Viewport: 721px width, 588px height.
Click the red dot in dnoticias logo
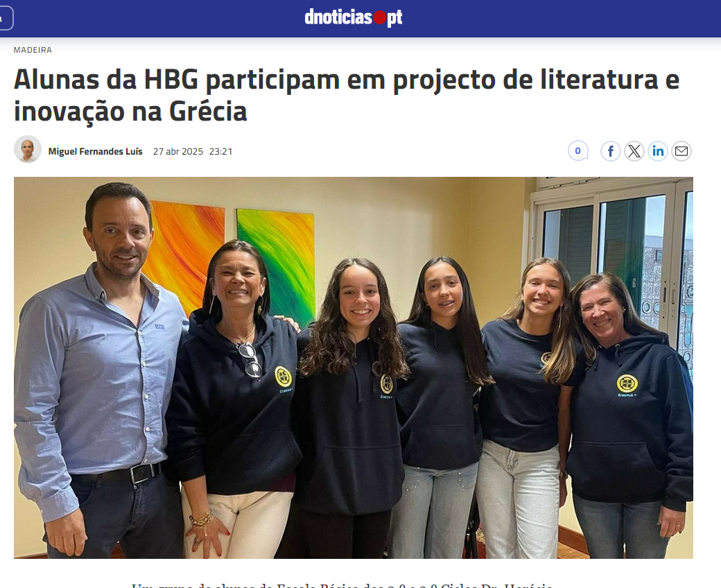point(380,18)
